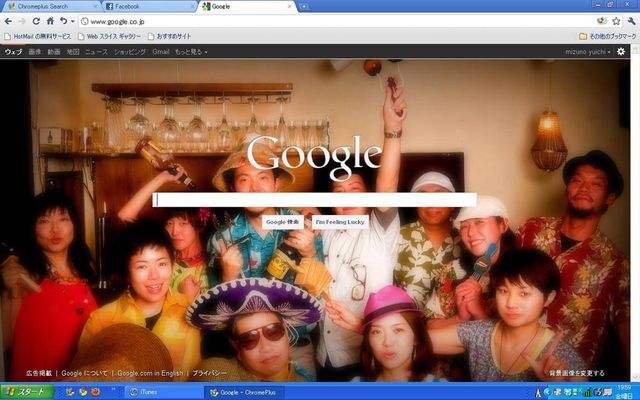Go back with the browser back arrow

click(x=8, y=21)
